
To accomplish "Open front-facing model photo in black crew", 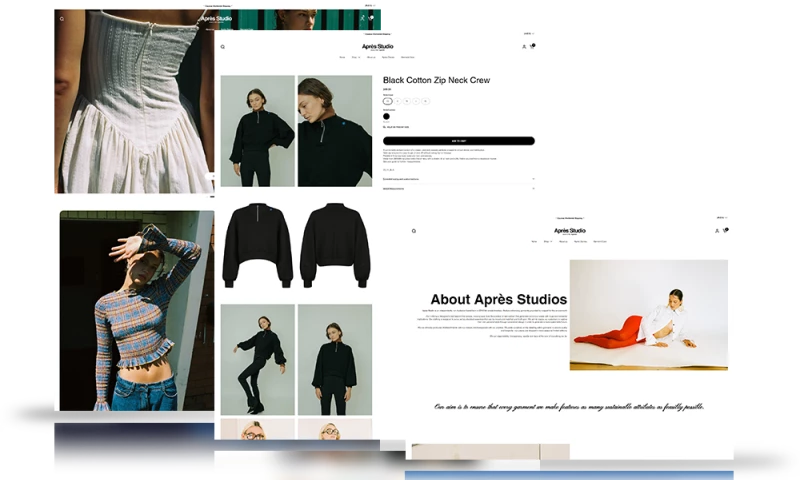I will [x=258, y=131].
